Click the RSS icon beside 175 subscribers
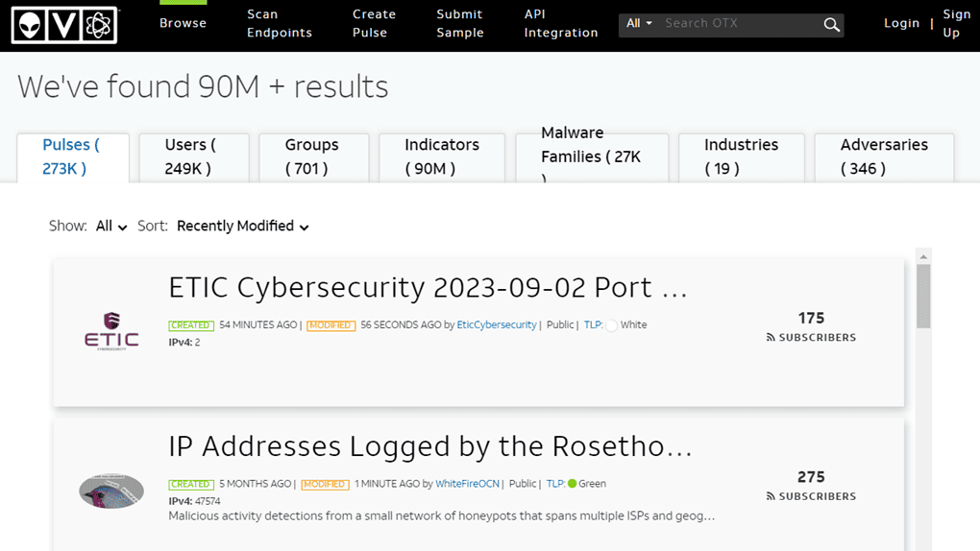The height and width of the screenshot is (551, 980). coord(771,337)
